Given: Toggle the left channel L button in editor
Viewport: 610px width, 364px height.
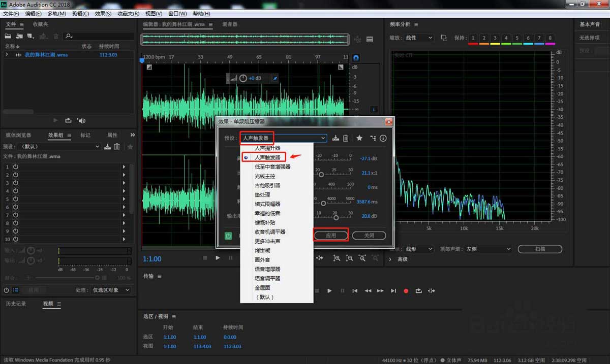Looking at the screenshot, I should click(375, 109).
